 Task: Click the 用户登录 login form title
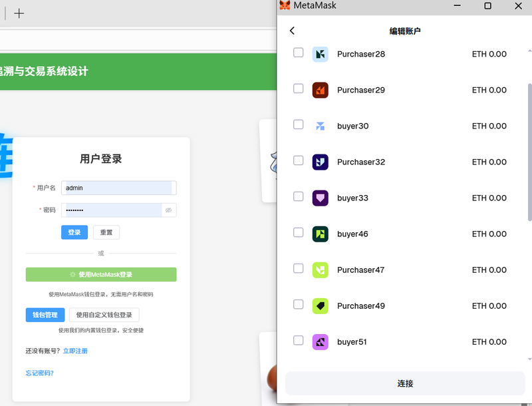tap(101, 159)
